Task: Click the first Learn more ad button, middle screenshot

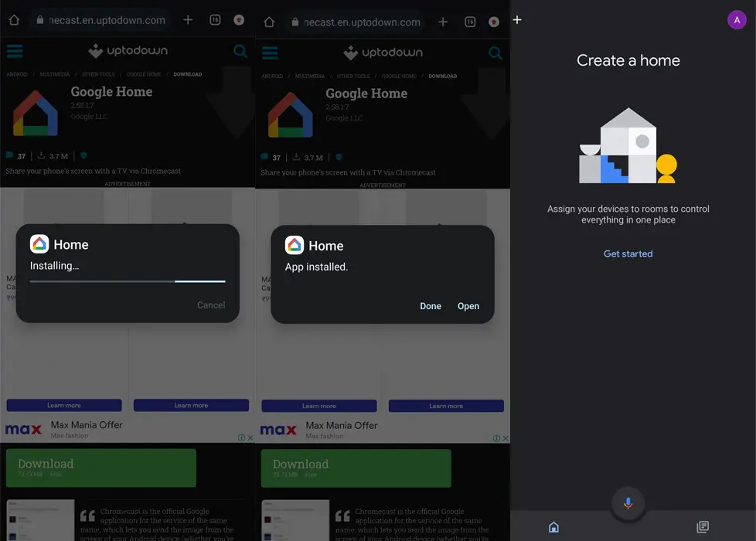Action: click(x=319, y=406)
